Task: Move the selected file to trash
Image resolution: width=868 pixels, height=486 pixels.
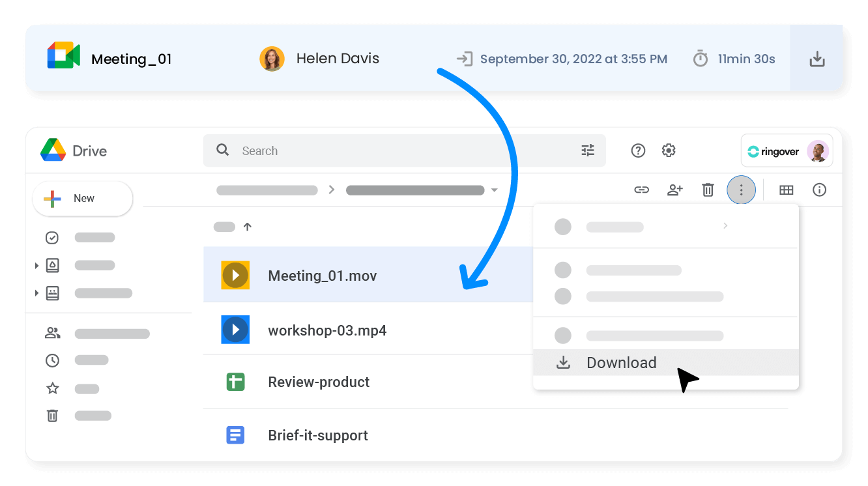Action: [708, 190]
